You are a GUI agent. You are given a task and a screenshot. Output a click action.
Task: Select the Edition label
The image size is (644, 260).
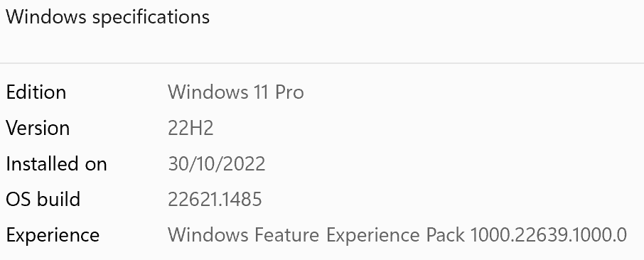coord(36,92)
